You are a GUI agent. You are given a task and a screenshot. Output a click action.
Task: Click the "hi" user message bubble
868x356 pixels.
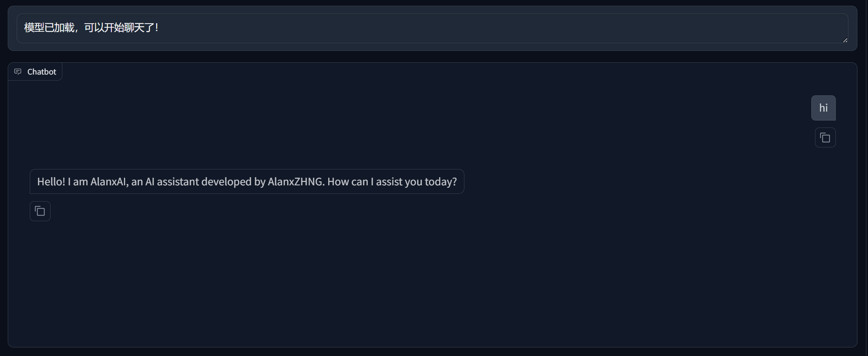click(823, 108)
